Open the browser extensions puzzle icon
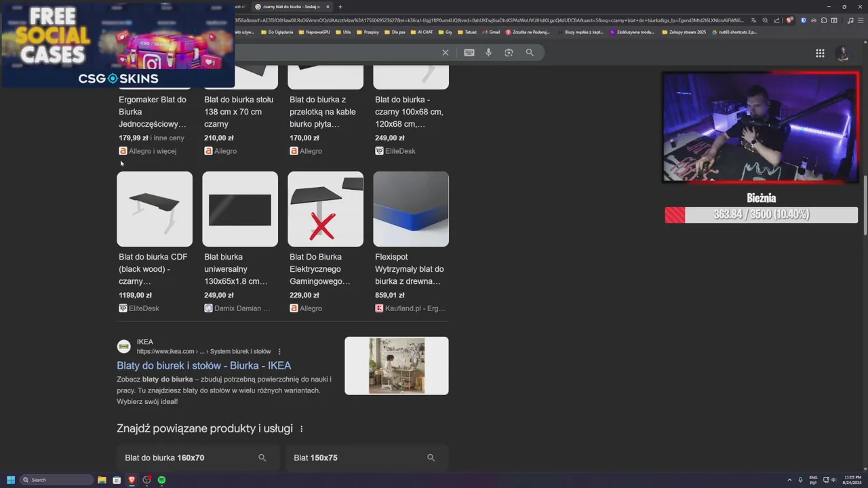Screen dimensions: 868x488 [x=823, y=20]
